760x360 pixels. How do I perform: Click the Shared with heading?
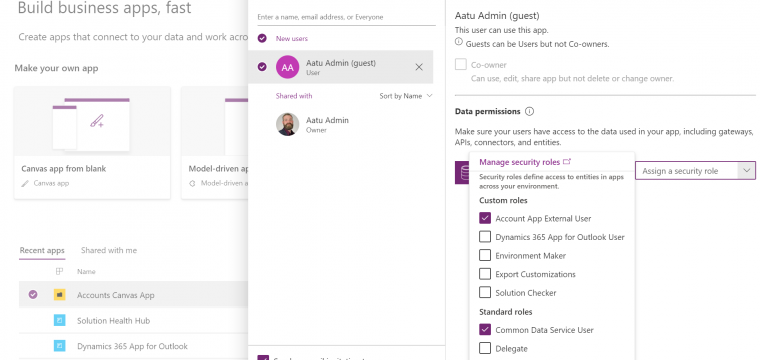click(294, 96)
